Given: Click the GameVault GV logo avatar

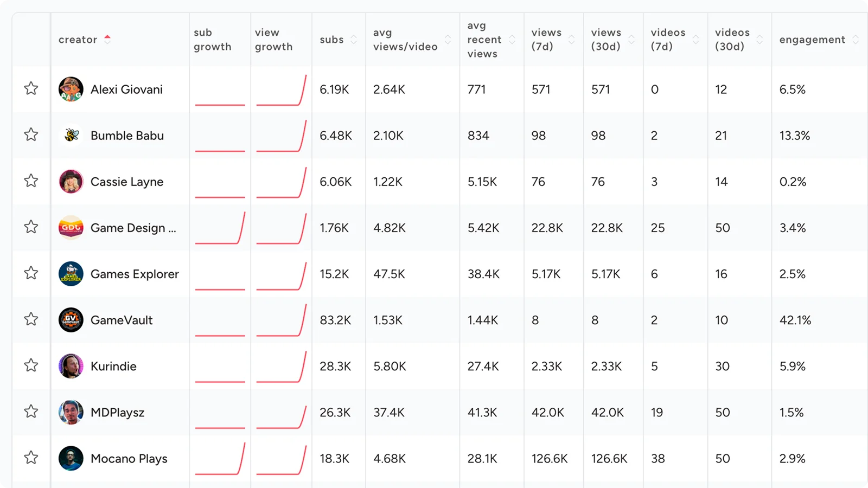Looking at the screenshot, I should tap(71, 320).
